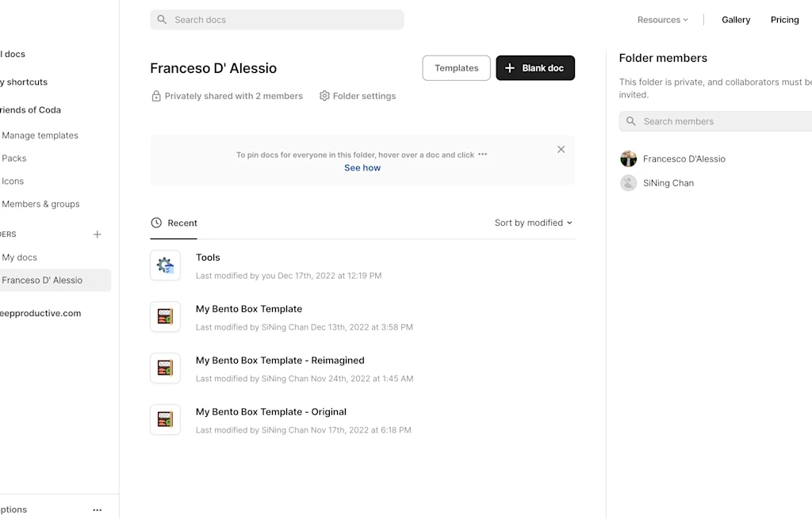Click Last modified by SiNing Chan Dec 13th, 2022
This screenshot has height=519, width=812.
304,327
